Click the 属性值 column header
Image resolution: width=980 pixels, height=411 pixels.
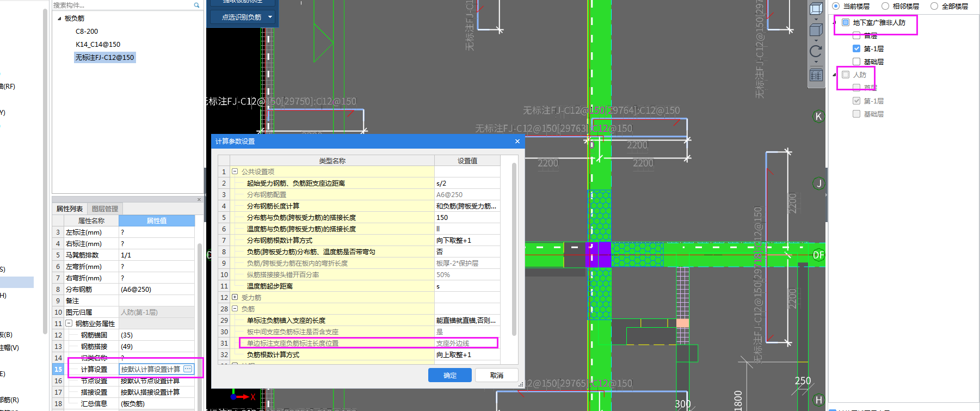pyautogui.click(x=157, y=220)
